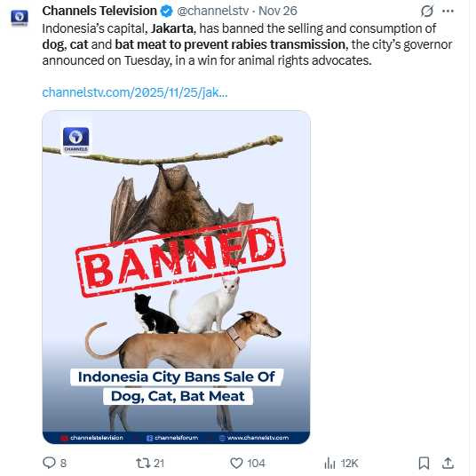Viewport: 476px width, 476px height.
Task: Click the 21 reposts count
Action: [x=159, y=464]
